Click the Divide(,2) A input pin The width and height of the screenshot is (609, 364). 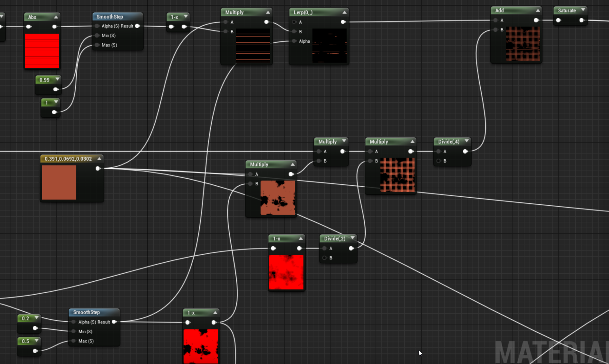(x=325, y=248)
